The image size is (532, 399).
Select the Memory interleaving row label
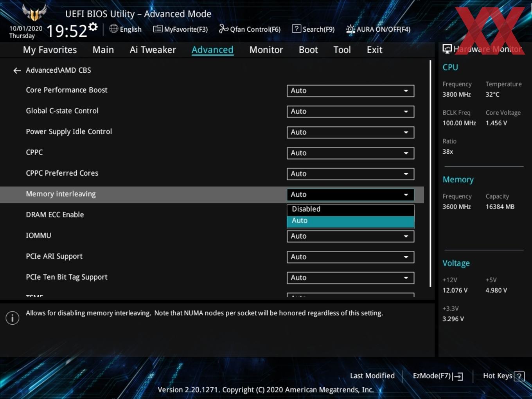pyautogui.click(x=61, y=194)
